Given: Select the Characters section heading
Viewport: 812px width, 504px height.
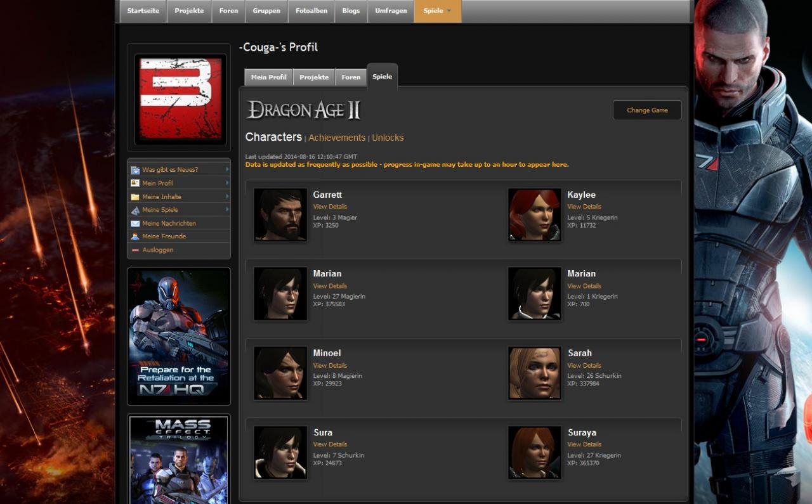Looking at the screenshot, I should 273,137.
